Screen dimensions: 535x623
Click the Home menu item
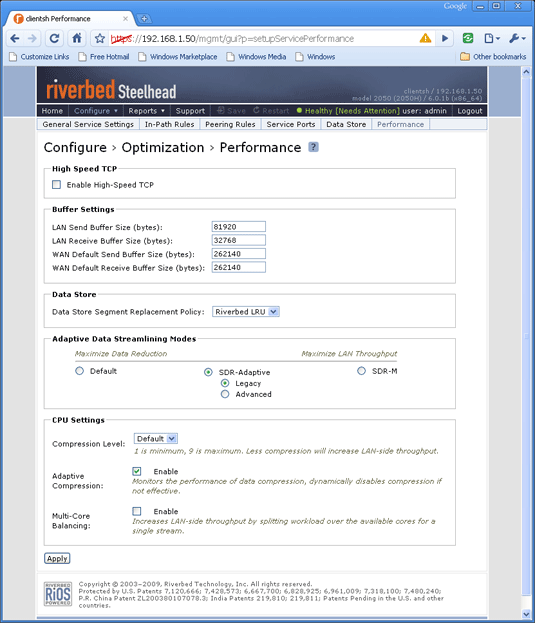click(x=52, y=111)
